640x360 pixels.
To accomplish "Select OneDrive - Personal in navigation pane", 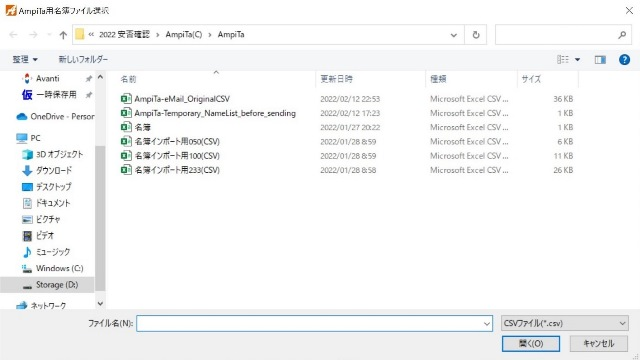I will point(55,116).
